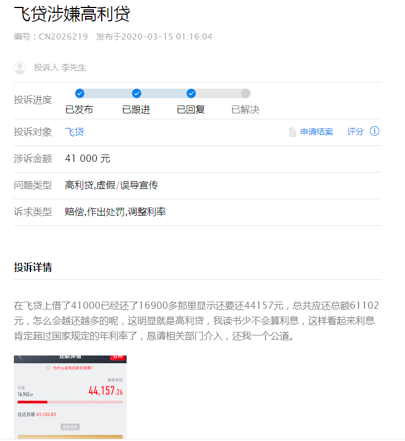
Task: Click the 问题类型 row label
Action: point(33,185)
